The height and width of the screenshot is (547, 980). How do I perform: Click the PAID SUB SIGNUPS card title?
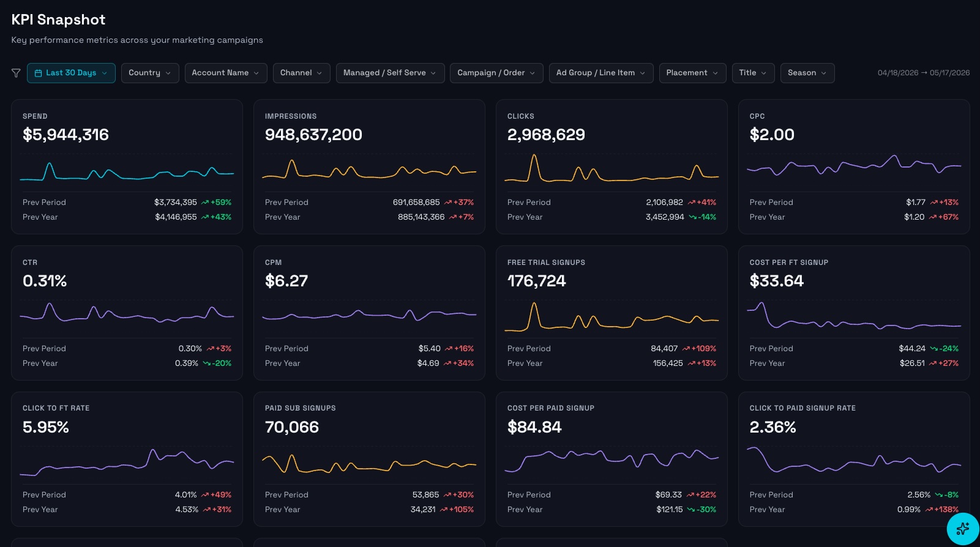pos(301,408)
